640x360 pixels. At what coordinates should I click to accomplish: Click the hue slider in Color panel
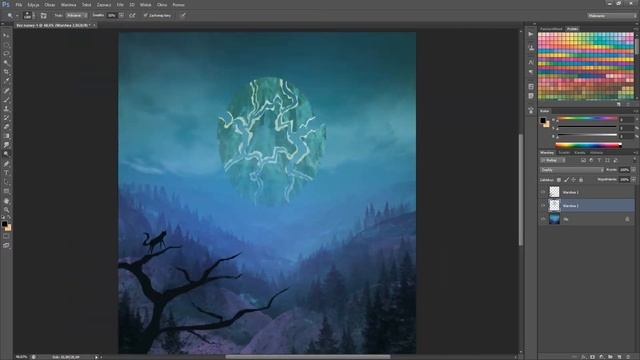(x=587, y=118)
